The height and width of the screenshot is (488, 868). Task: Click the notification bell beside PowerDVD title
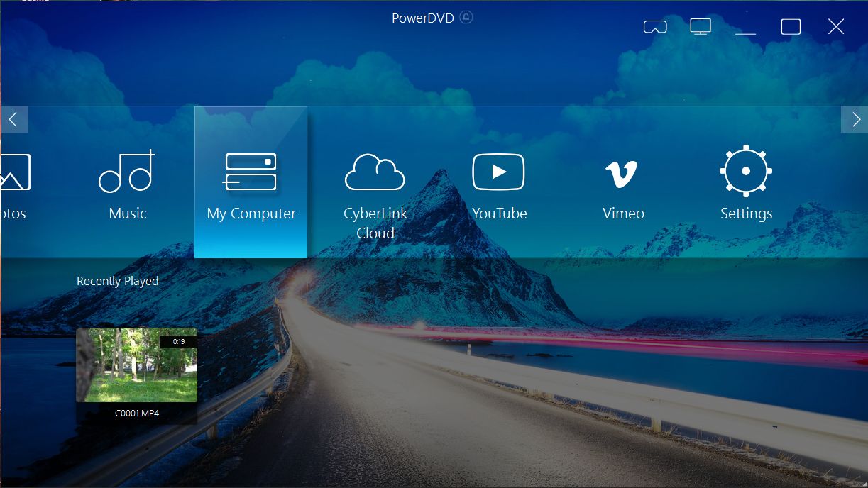click(x=466, y=17)
